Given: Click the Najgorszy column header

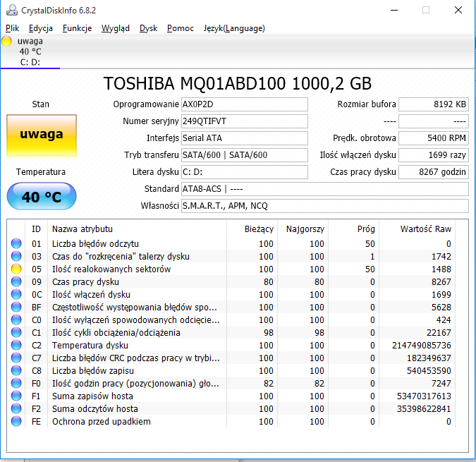Looking at the screenshot, I should coord(303,229).
